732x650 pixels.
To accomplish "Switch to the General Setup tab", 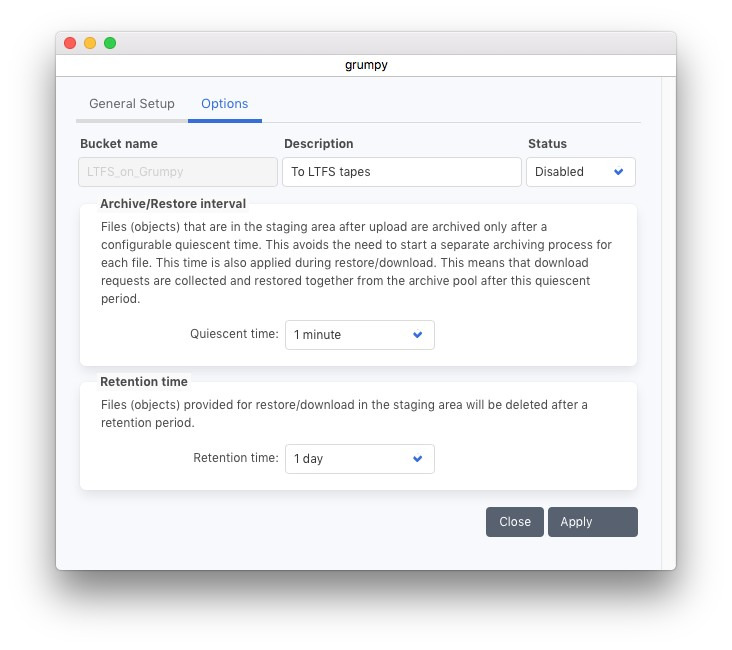I will click(x=131, y=104).
